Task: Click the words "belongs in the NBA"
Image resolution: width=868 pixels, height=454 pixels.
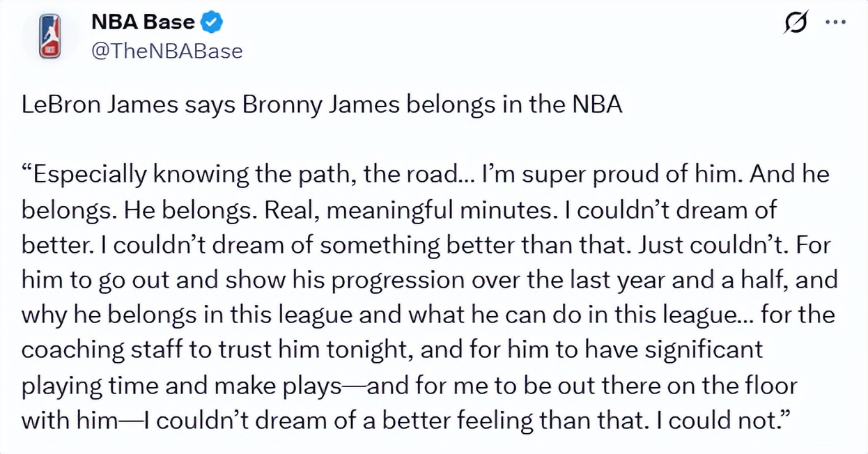Action: click(514, 105)
